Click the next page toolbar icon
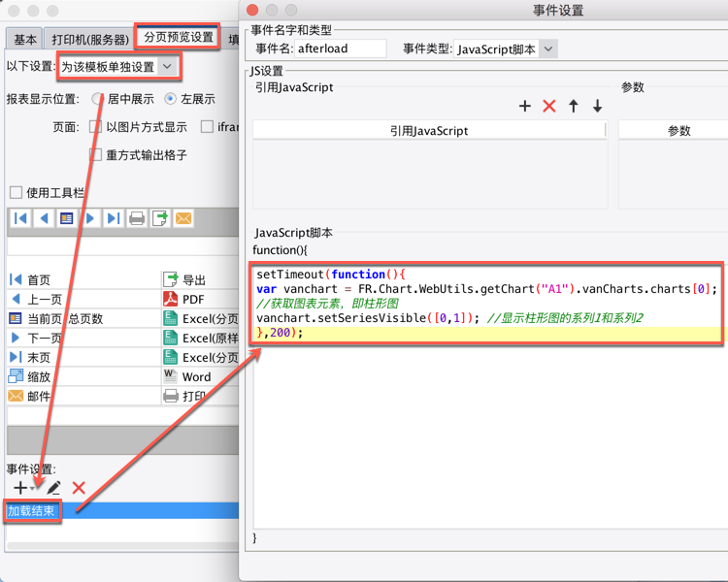The width and height of the screenshot is (728, 582). coord(90,218)
